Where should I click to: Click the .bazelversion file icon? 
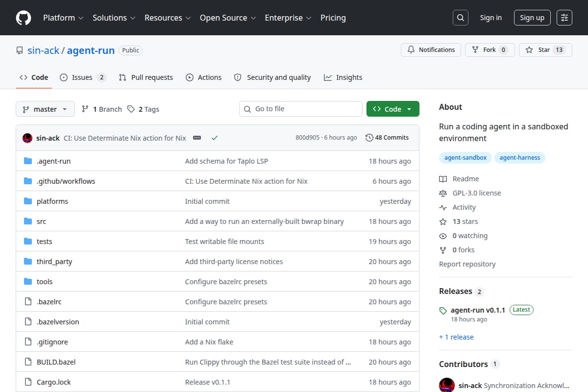[28, 322]
